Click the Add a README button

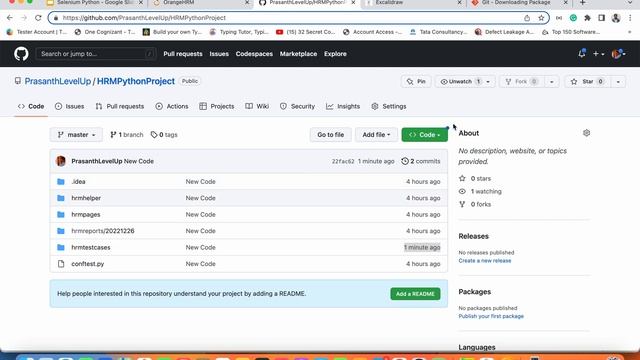point(415,294)
